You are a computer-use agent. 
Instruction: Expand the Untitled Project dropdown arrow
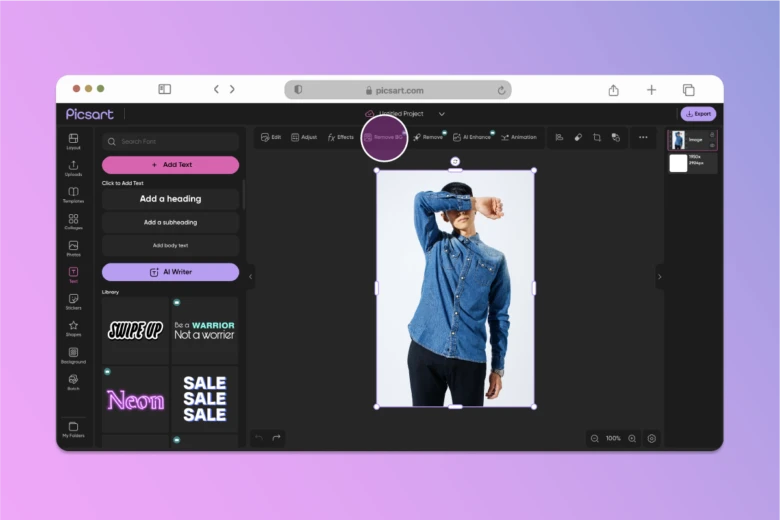(442, 114)
